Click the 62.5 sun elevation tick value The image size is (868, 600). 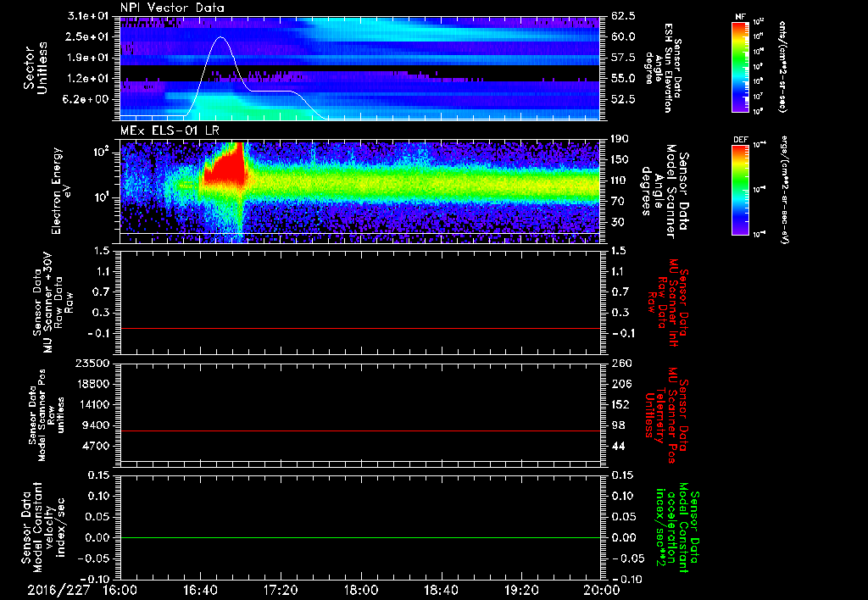623,16
